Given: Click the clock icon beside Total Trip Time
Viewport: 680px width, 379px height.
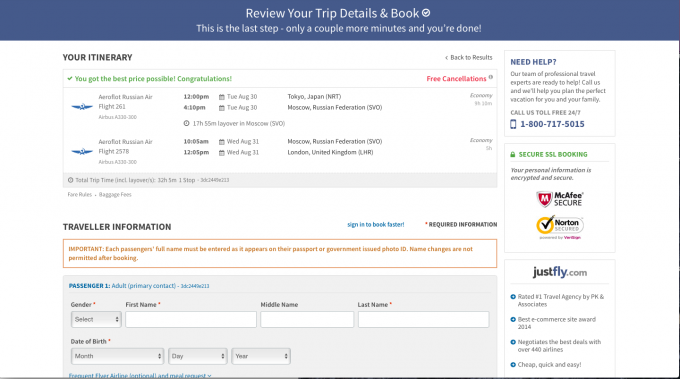Looking at the screenshot, I should (70, 180).
